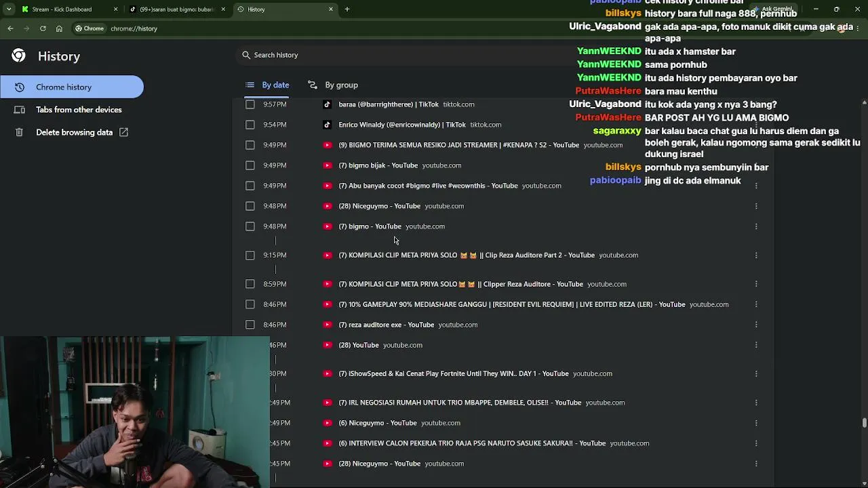Open the reza auditore exe history link
This screenshot has height=488, width=868.
386,325
